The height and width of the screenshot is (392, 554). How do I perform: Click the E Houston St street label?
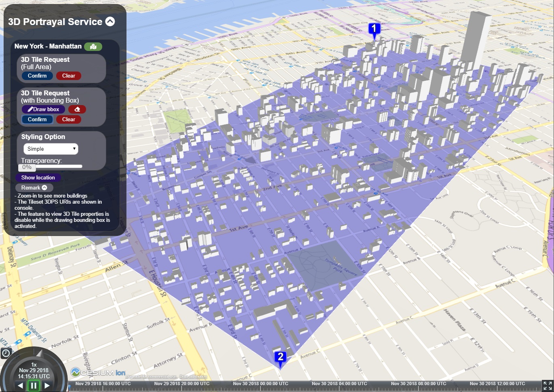(158, 283)
